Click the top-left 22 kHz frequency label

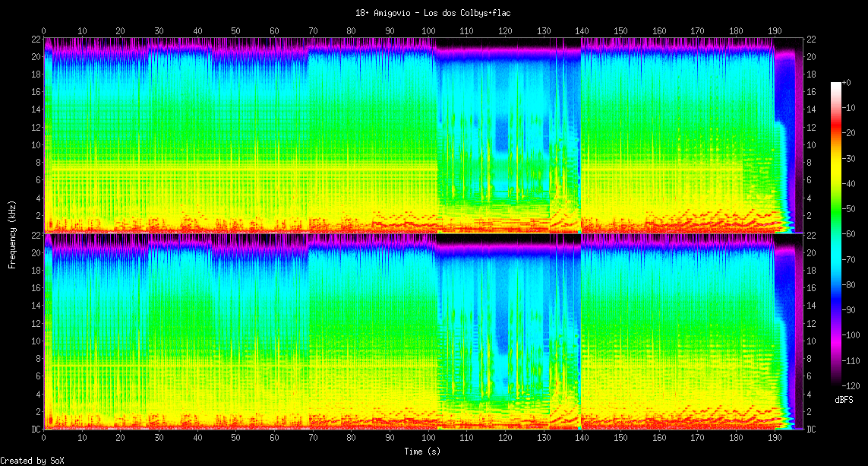point(36,39)
